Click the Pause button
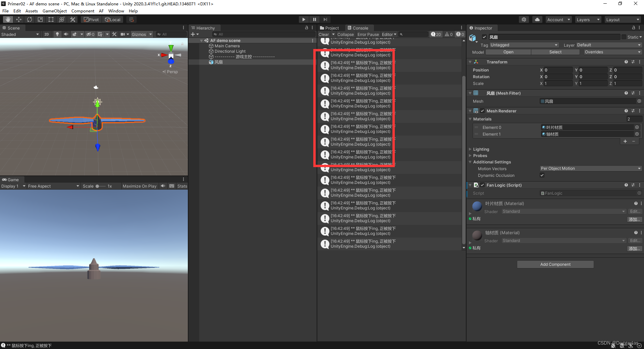 [x=315, y=19]
